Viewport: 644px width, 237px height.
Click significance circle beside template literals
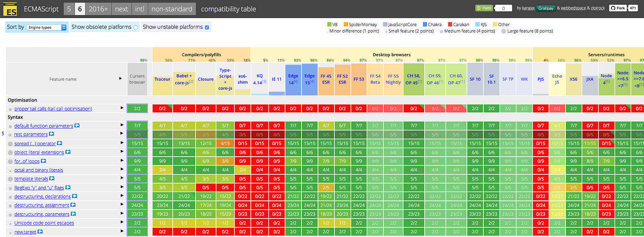click(10, 179)
